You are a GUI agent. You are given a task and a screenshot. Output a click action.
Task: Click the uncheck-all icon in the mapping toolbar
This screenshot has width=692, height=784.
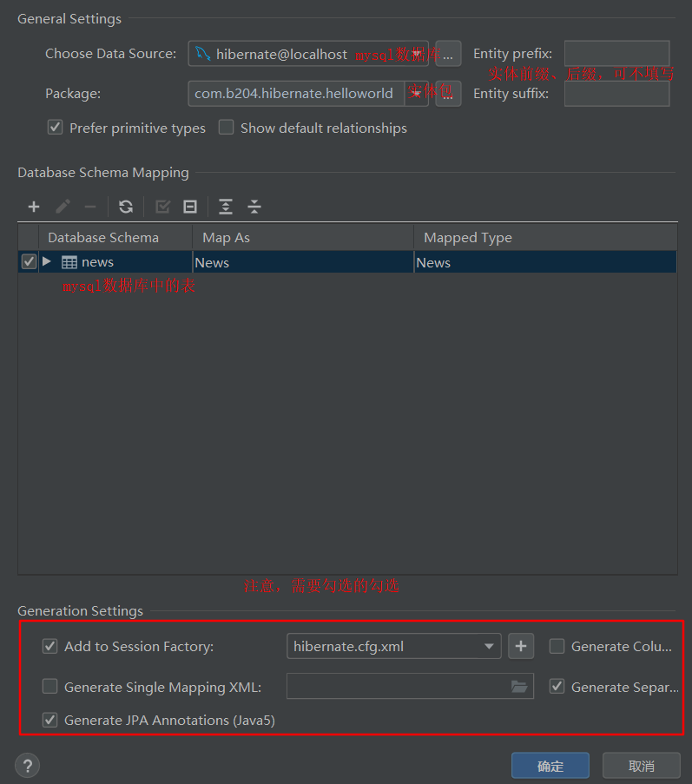click(x=190, y=207)
